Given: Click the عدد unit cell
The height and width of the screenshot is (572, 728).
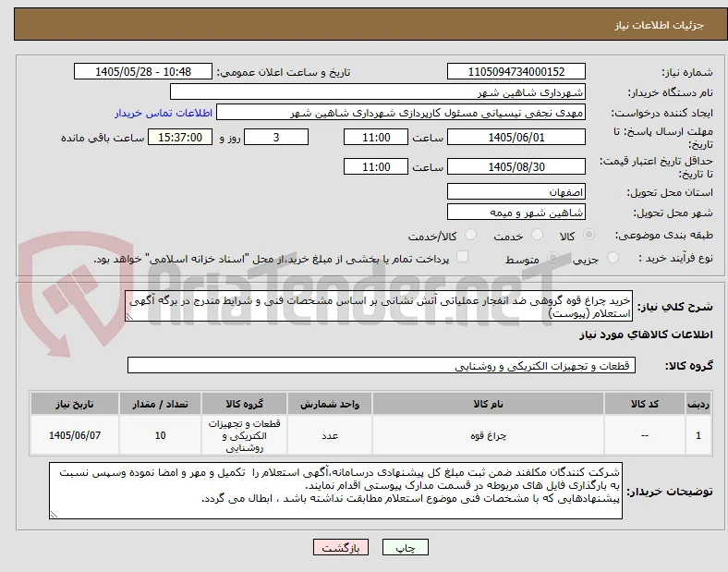Looking at the screenshot, I should [x=330, y=435].
